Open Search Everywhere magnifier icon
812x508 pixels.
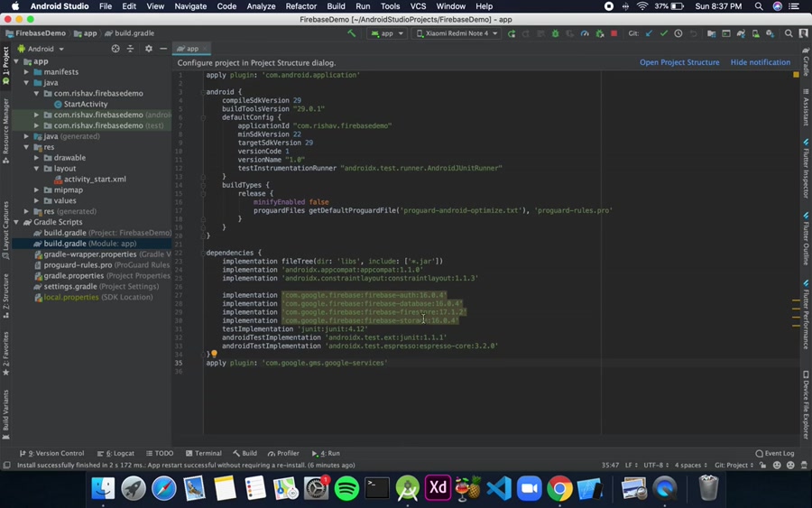pos(789,33)
